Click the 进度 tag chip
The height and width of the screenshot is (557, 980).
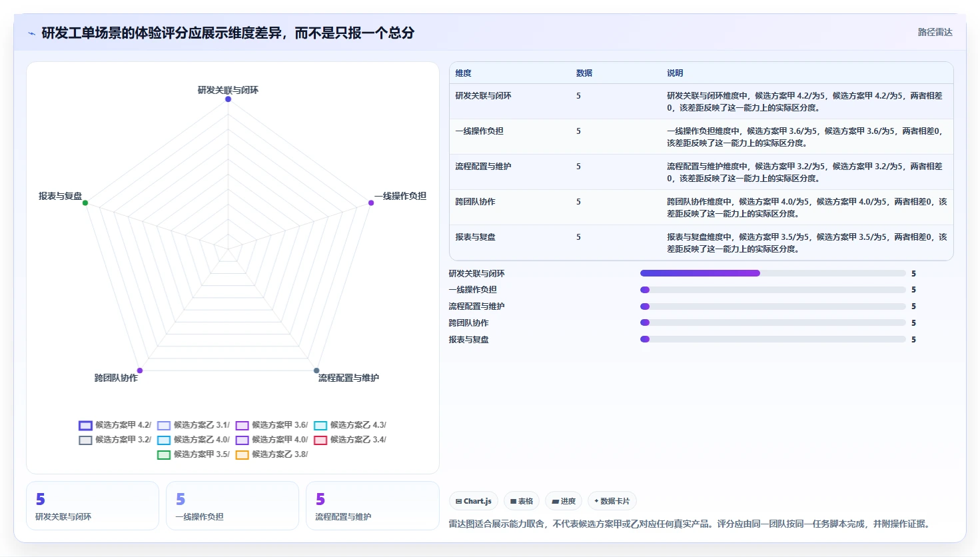[x=564, y=501]
